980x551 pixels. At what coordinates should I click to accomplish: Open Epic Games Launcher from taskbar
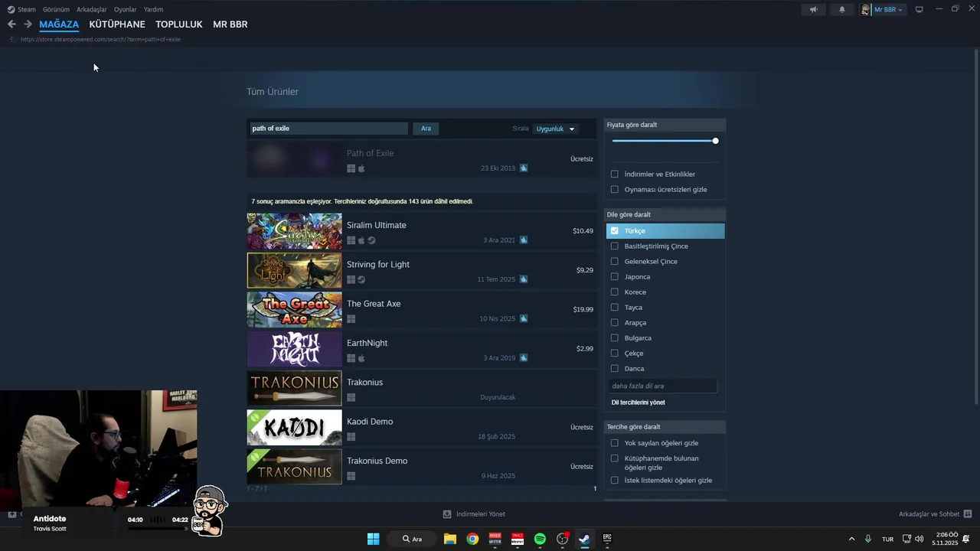[x=607, y=539]
